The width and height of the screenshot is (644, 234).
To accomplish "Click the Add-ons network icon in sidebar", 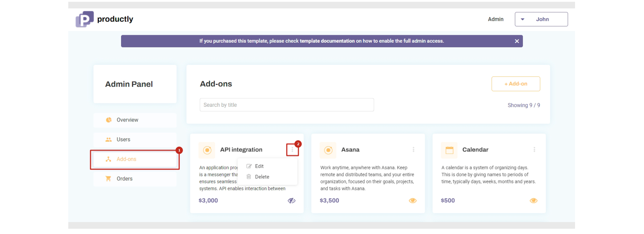I will pos(109,159).
